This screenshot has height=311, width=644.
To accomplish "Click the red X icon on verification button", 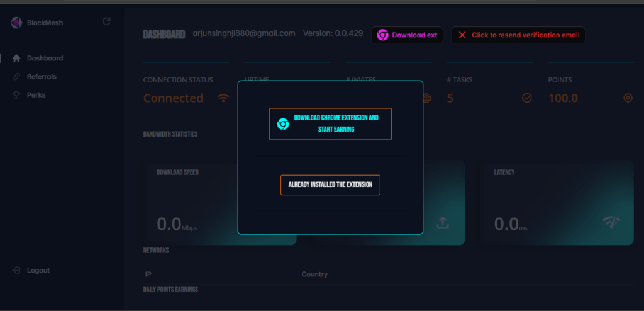I will click(462, 35).
